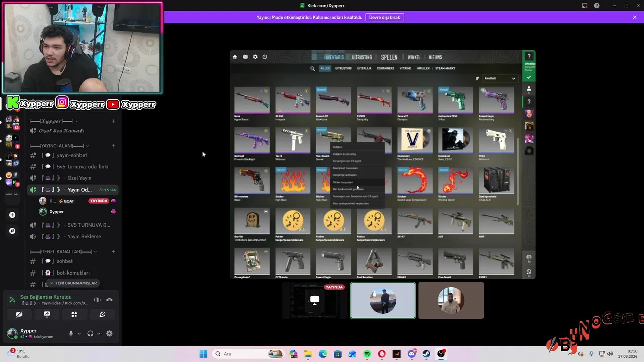
Task: Open microphone input options arrow
Action: tap(79, 333)
